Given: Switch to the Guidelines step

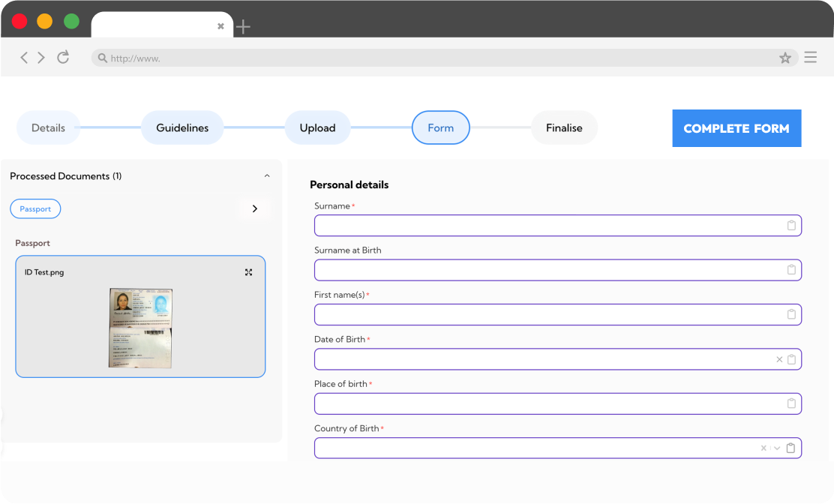Looking at the screenshot, I should (x=182, y=128).
